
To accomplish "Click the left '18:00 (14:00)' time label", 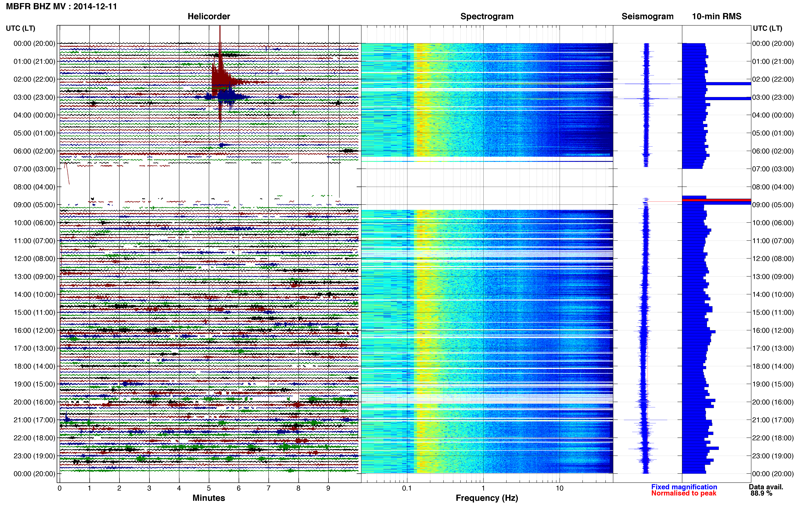I will [34, 366].
